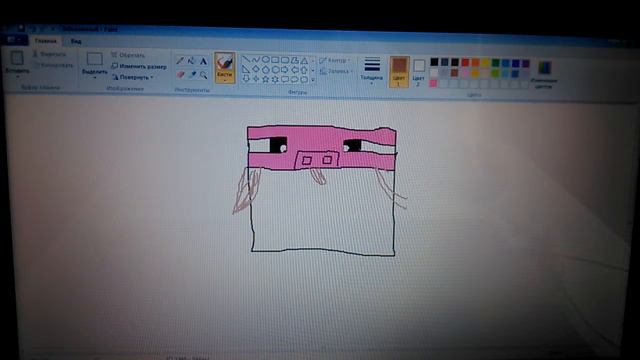Click the Cut (Вырезать) button
The width and height of the screenshot is (640, 360).
[49, 54]
